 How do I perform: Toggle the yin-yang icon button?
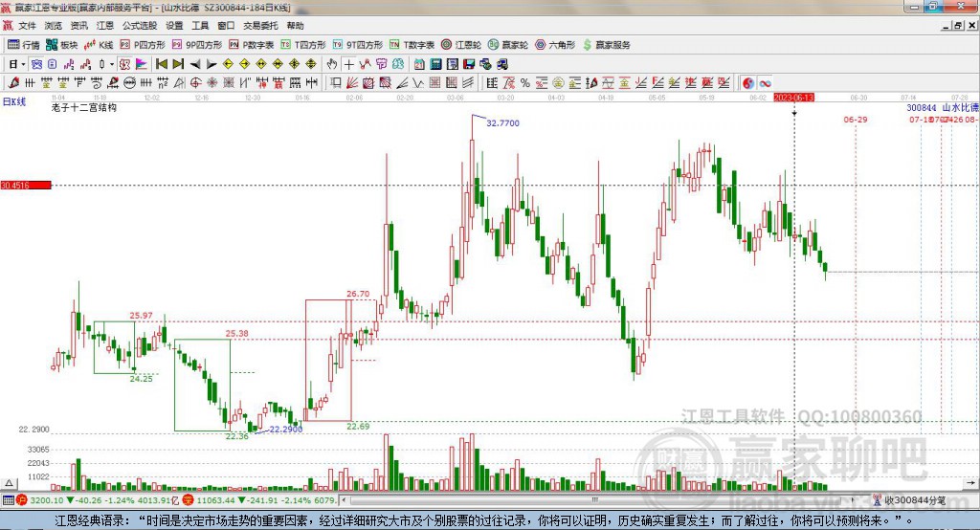(x=748, y=82)
